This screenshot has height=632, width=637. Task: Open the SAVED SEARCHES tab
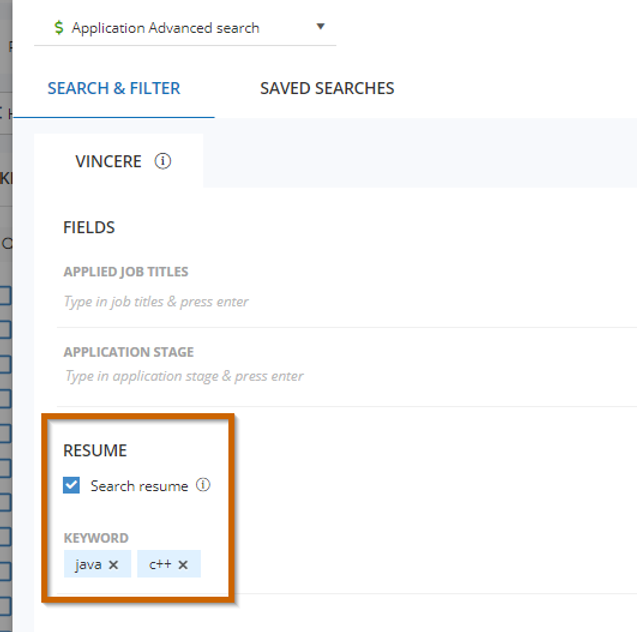[x=327, y=88]
